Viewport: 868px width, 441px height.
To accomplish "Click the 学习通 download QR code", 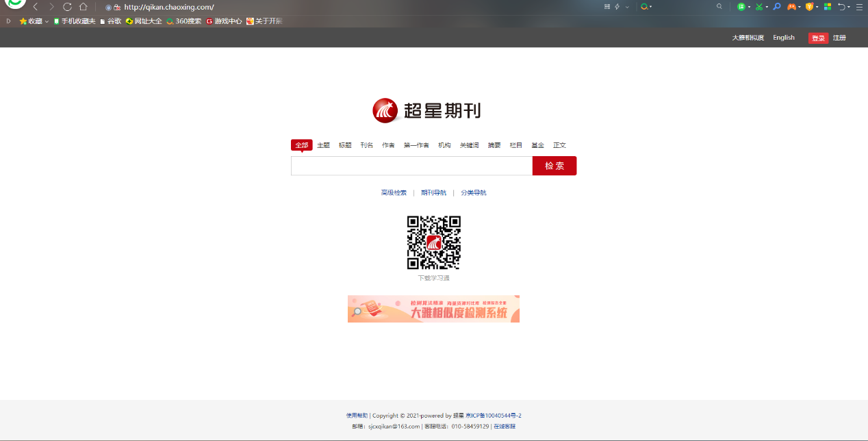I will 434,242.
